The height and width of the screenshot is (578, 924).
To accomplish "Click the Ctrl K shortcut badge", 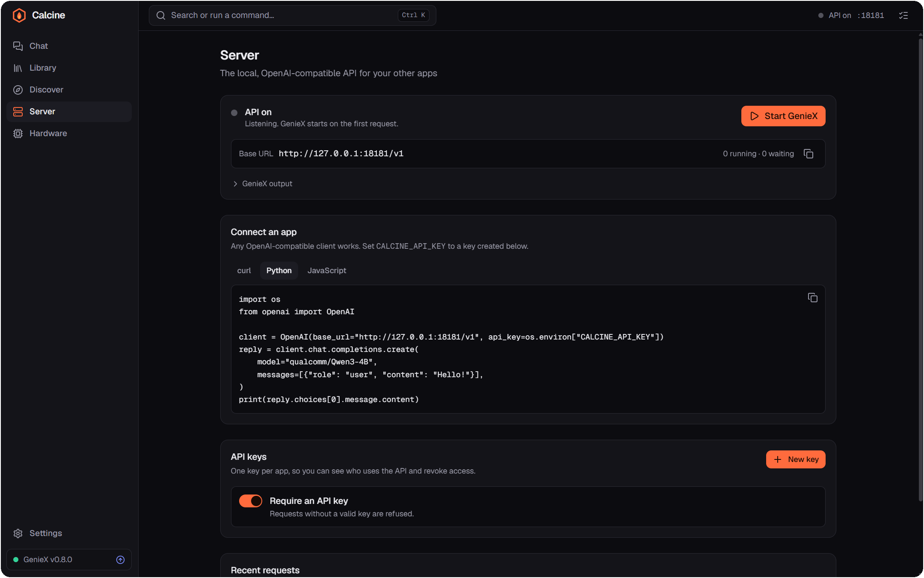I will pos(414,15).
